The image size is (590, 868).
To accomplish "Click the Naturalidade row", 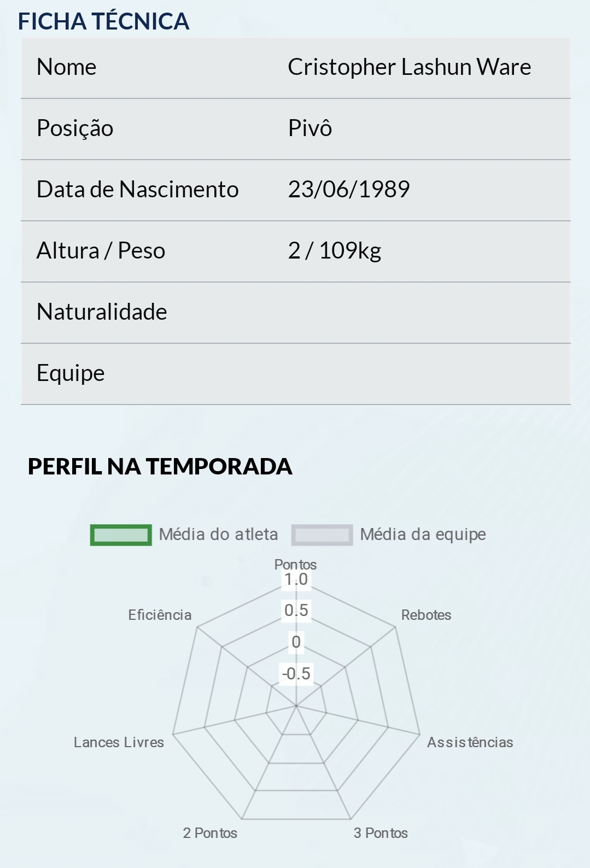I will tap(295, 313).
